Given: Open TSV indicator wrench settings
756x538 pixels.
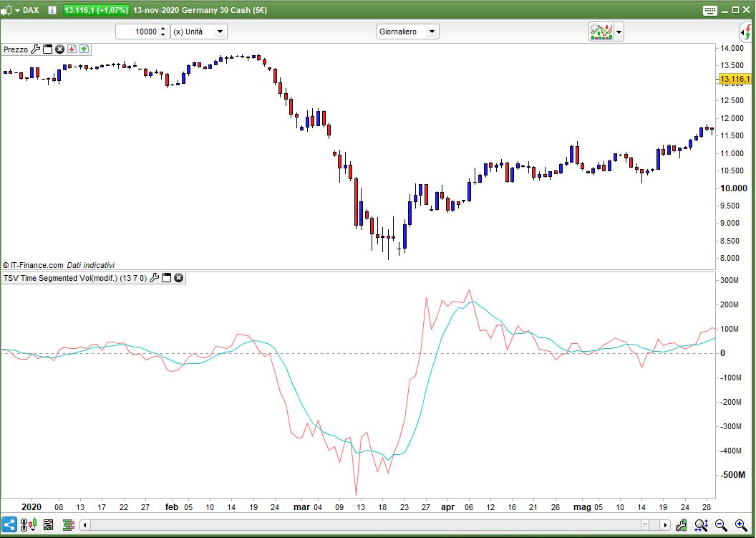Looking at the screenshot, I should (x=154, y=278).
